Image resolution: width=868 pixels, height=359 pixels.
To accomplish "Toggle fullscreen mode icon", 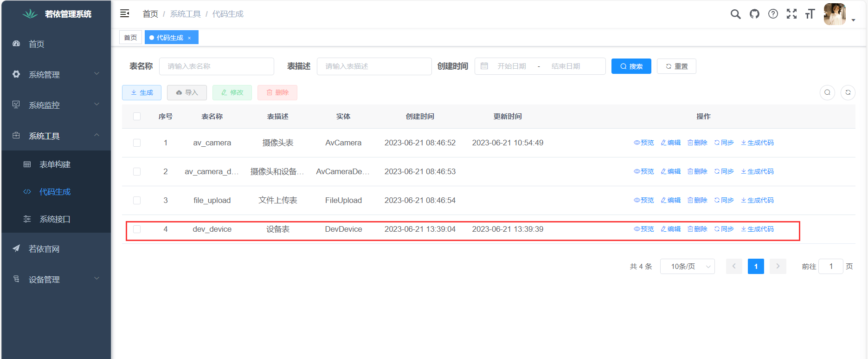I will tap(791, 14).
